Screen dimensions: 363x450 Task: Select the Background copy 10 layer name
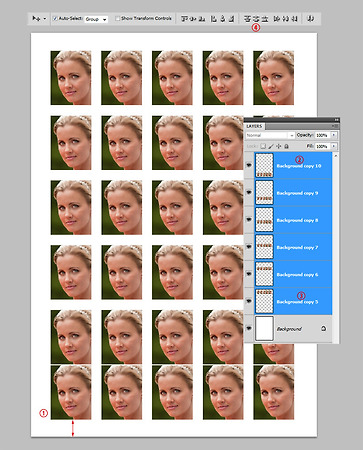[299, 166]
